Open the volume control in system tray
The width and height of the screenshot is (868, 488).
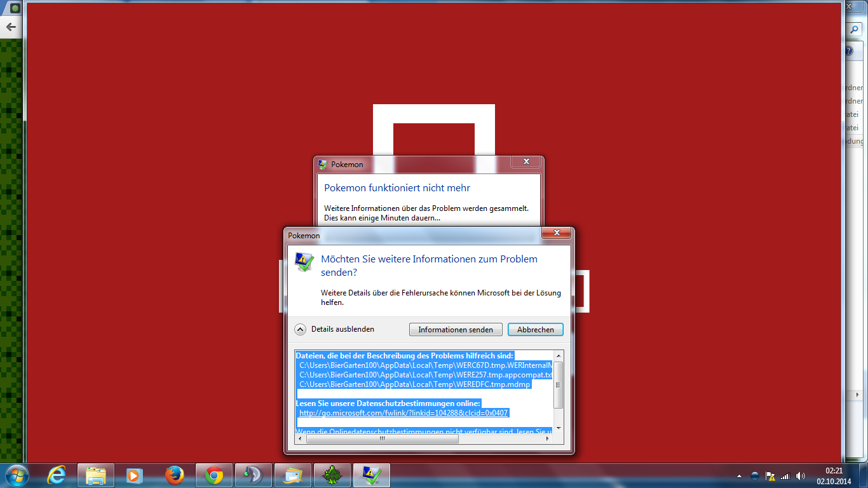coord(801,476)
